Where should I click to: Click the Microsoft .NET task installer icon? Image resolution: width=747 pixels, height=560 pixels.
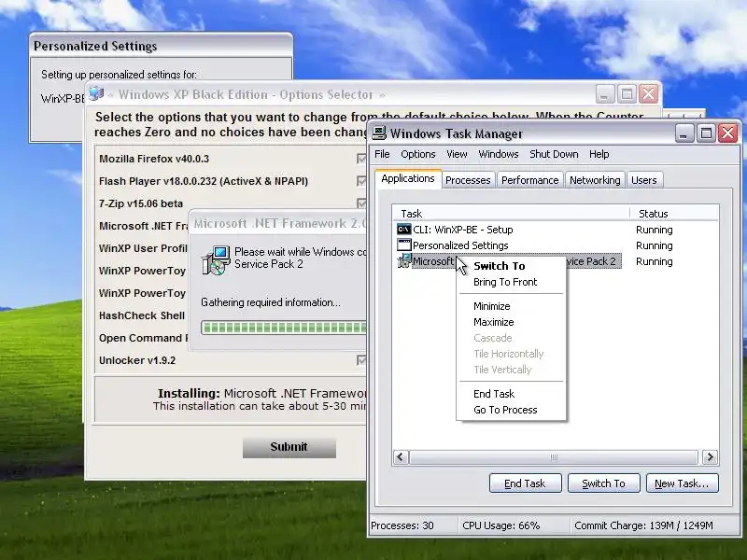(x=403, y=261)
